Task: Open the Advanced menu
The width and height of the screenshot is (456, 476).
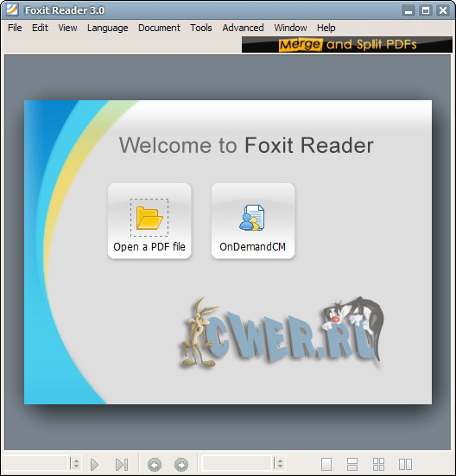Action: click(243, 28)
